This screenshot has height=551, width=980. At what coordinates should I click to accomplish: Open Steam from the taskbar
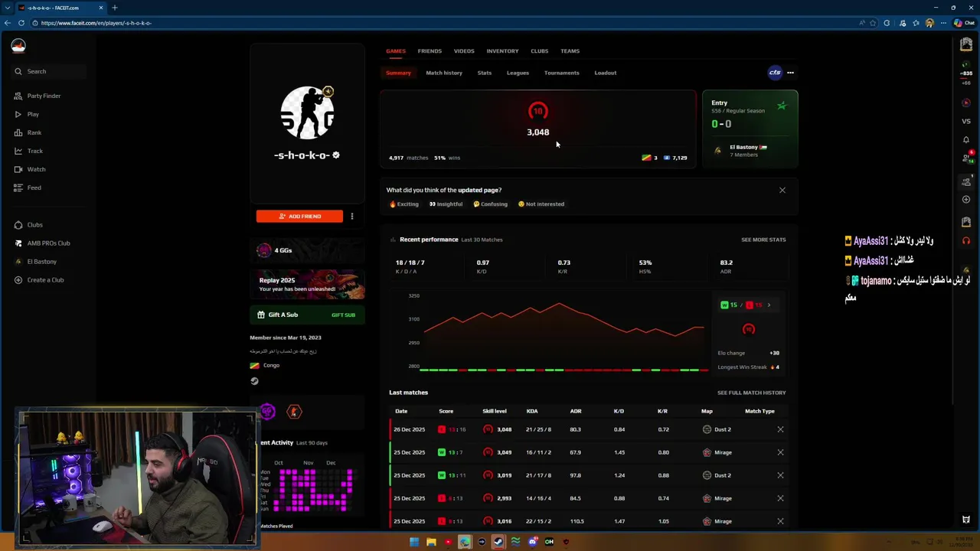pos(498,542)
